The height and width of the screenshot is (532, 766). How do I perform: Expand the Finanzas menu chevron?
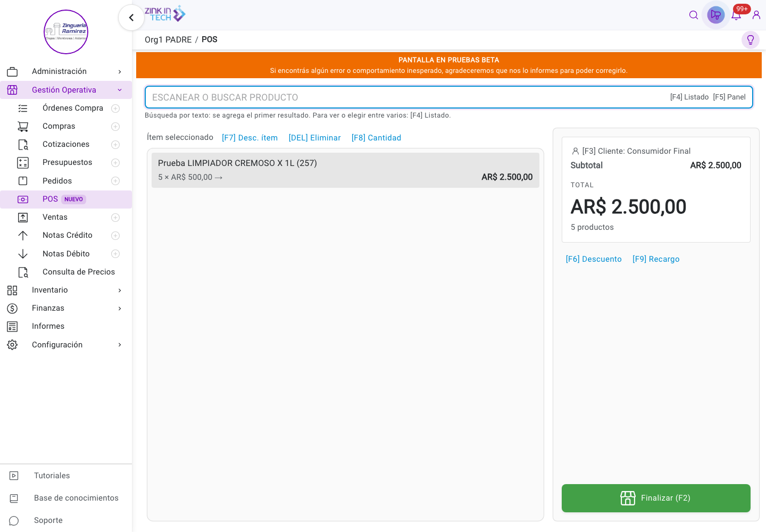(x=120, y=308)
